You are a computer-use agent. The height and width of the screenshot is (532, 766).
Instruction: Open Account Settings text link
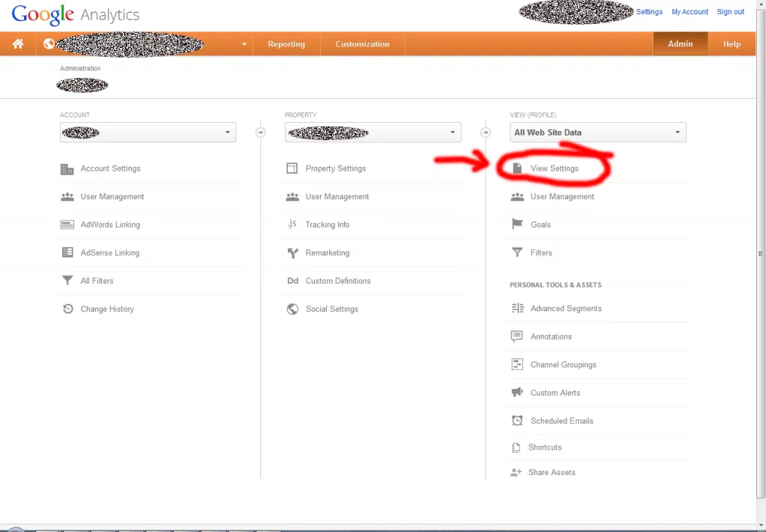pos(111,168)
